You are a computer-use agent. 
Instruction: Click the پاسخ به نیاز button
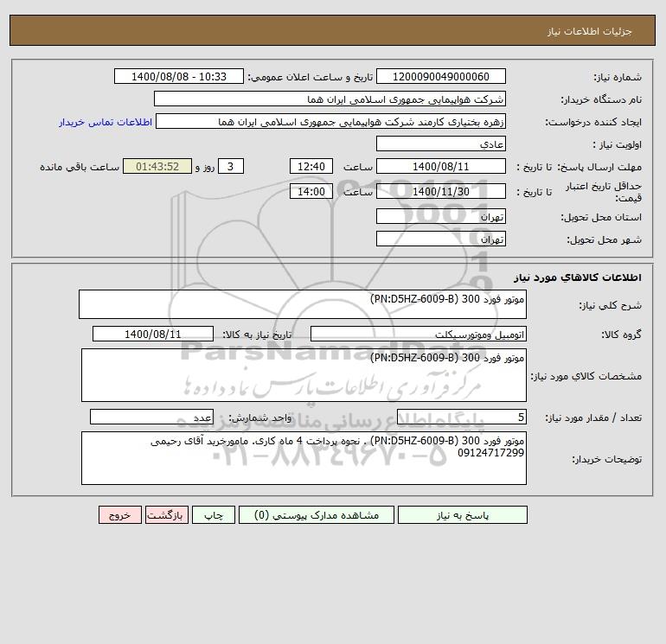462,515
